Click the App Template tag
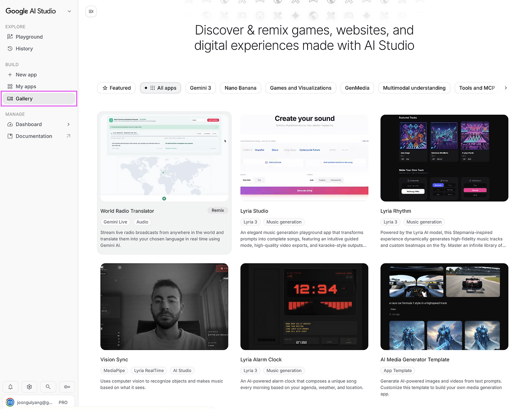 (x=398, y=371)
